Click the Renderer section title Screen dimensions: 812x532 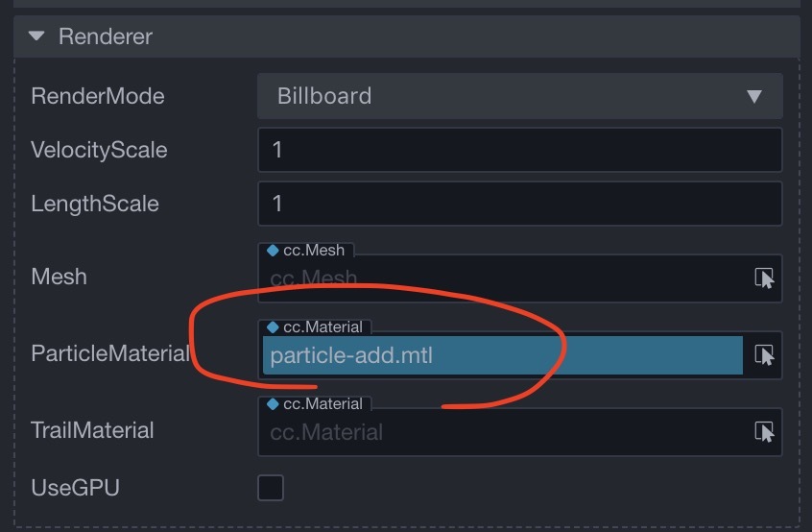[106, 36]
